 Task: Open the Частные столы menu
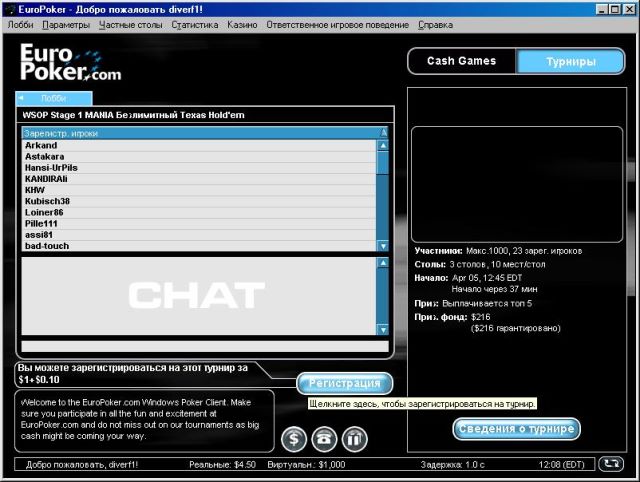[131, 25]
